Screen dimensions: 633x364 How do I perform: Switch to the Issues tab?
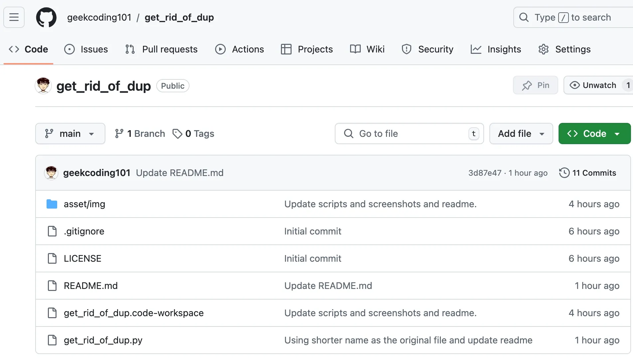click(x=86, y=49)
